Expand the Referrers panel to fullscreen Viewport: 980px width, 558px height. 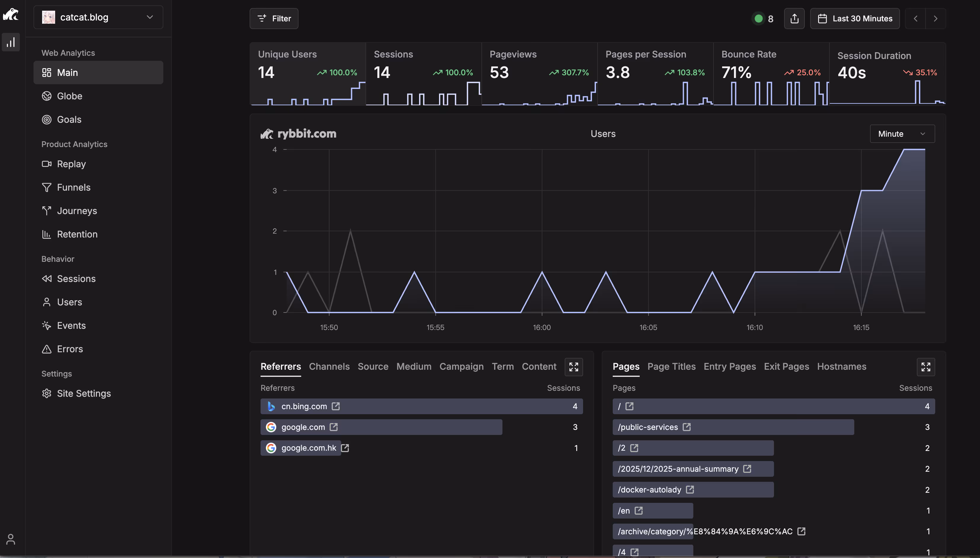(x=574, y=367)
